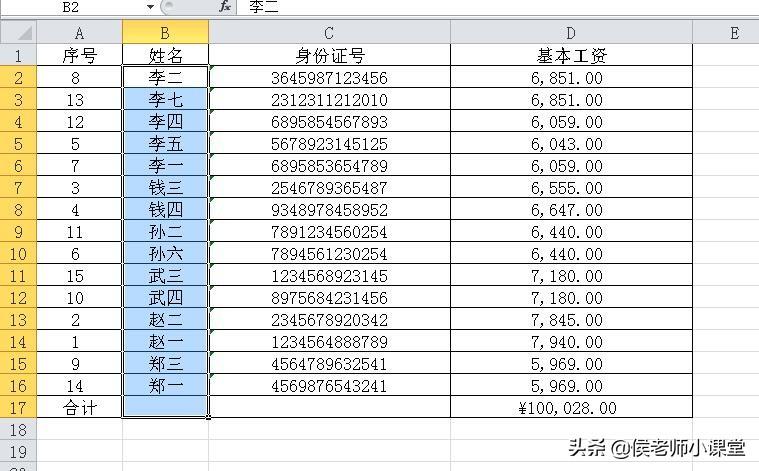The image size is (759, 471).
Task: Select column A header
Action: (x=79, y=32)
